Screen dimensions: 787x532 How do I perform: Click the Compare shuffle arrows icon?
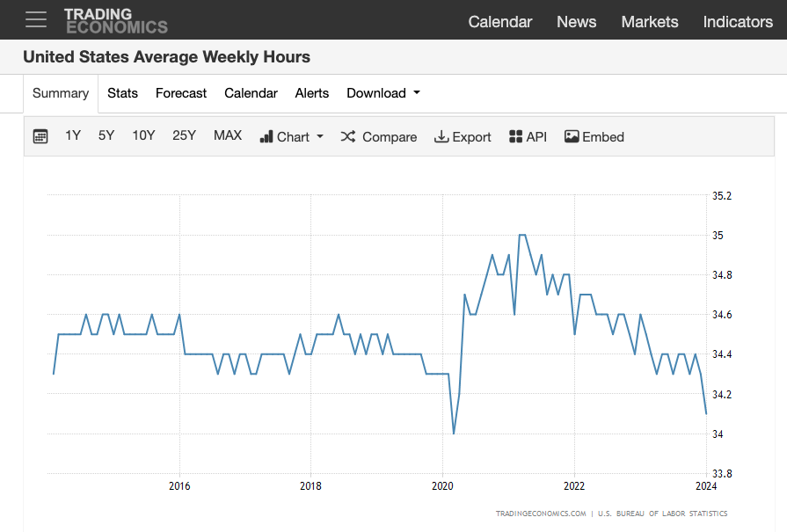[348, 136]
